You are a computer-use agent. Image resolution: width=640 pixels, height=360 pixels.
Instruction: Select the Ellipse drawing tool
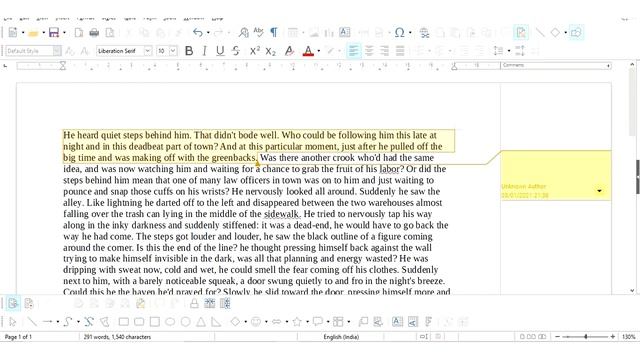point(170,322)
